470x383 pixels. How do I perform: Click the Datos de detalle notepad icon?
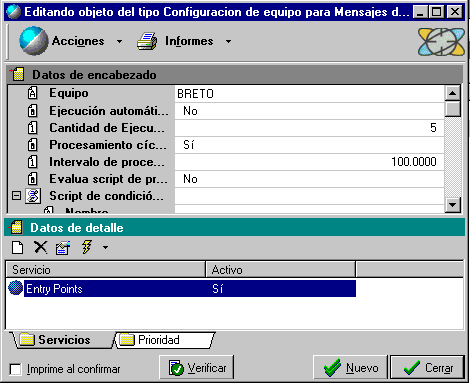[15, 228]
